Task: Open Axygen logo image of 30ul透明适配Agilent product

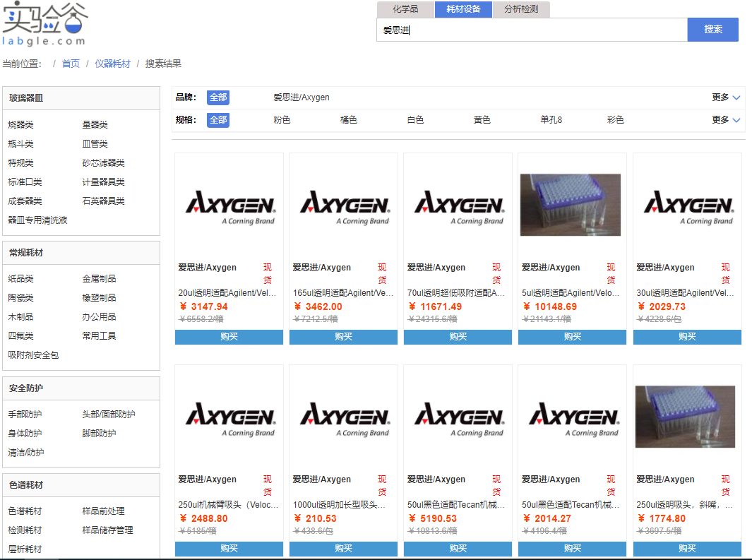Action: point(688,208)
